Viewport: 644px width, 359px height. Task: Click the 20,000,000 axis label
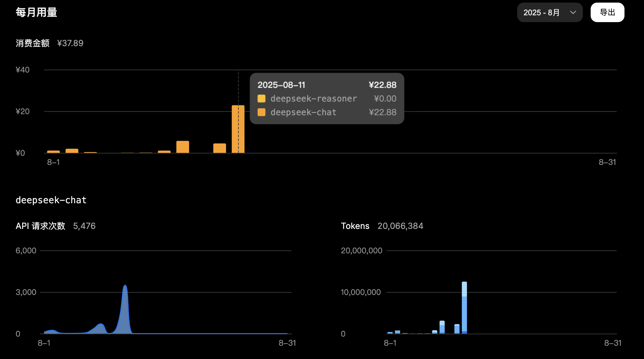[362, 251]
